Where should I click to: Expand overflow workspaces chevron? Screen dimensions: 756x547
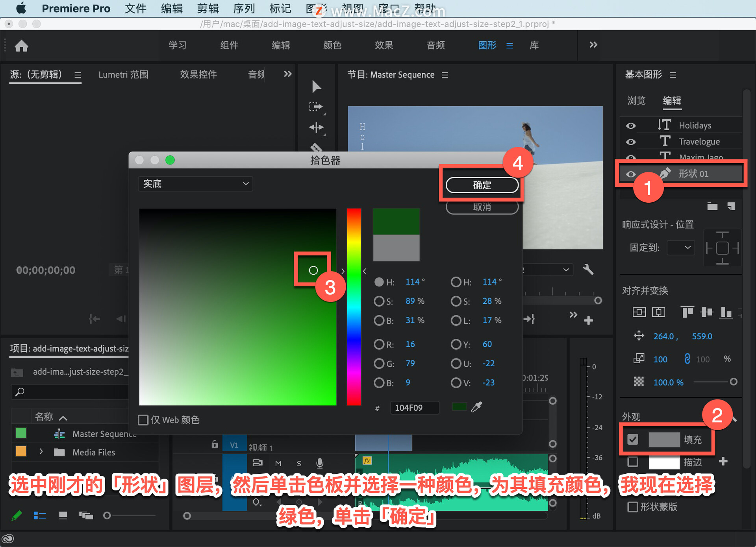click(x=593, y=45)
